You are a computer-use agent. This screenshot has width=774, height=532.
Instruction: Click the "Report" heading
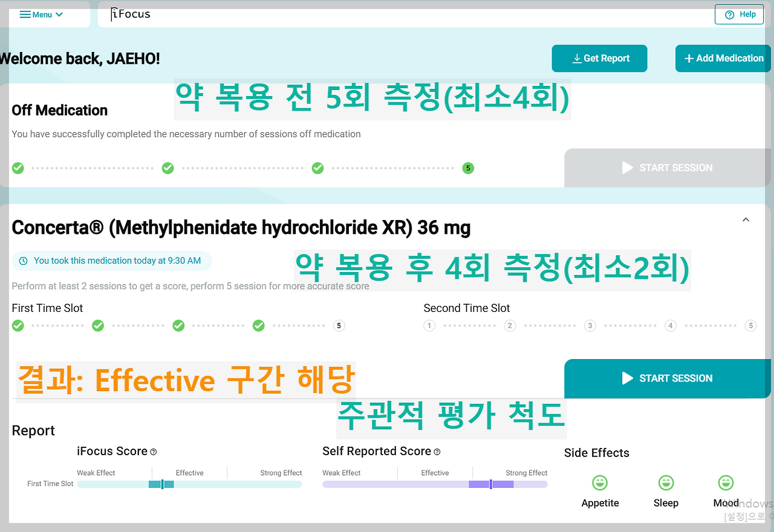(33, 430)
